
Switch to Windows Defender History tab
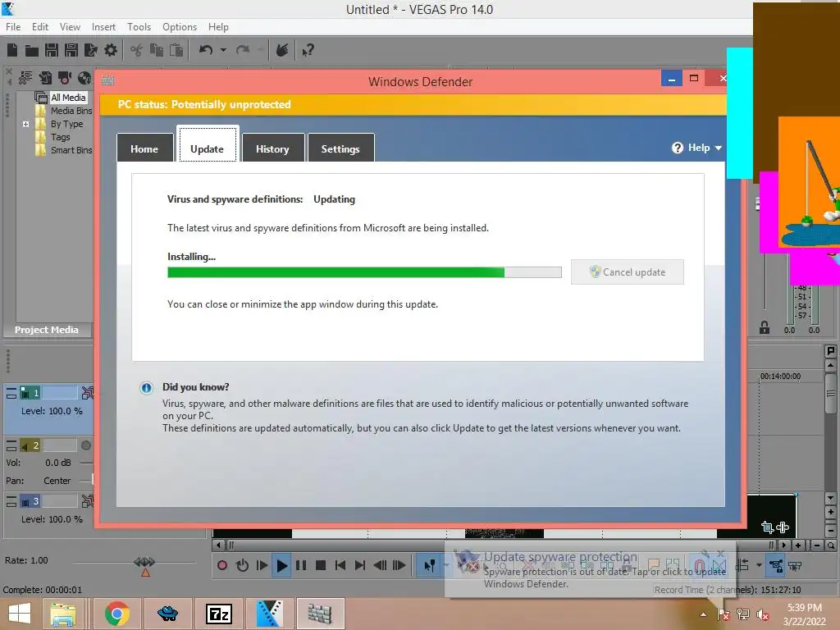click(x=272, y=148)
